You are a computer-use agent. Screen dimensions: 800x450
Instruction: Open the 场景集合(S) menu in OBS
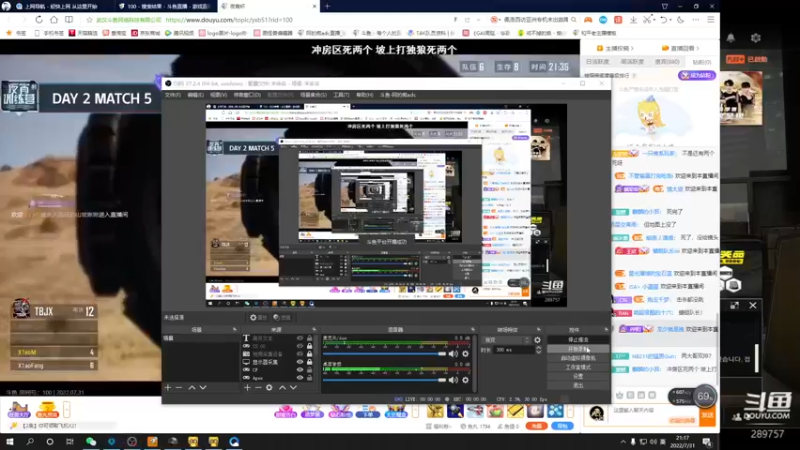(x=313, y=95)
